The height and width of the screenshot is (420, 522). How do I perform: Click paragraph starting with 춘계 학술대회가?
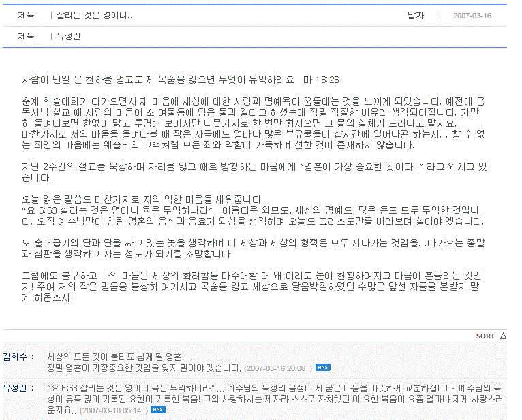click(252, 123)
